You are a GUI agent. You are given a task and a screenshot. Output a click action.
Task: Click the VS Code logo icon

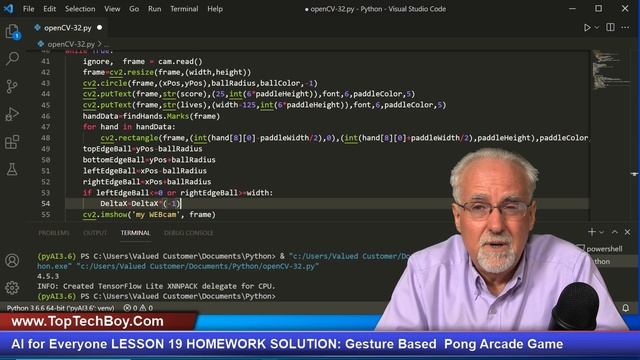(8, 9)
